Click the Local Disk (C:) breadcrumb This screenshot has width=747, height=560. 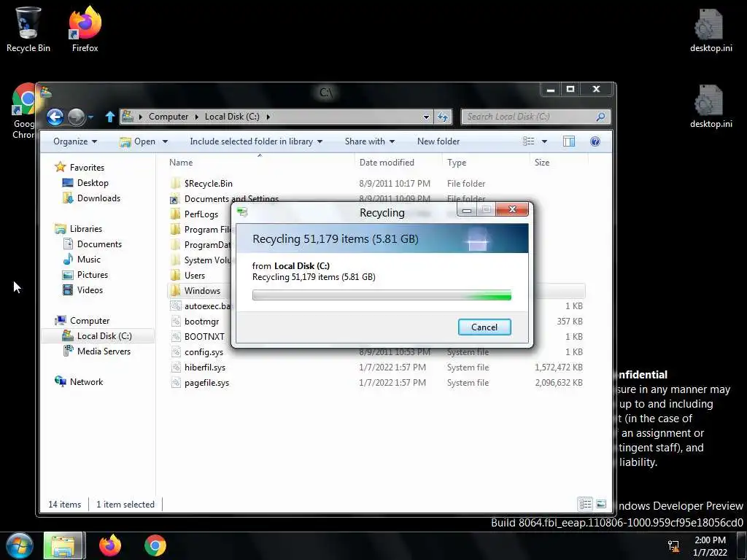click(232, 117)
